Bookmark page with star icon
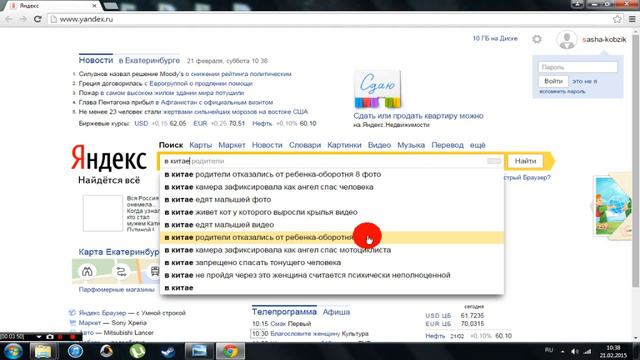 pos(617,19)
